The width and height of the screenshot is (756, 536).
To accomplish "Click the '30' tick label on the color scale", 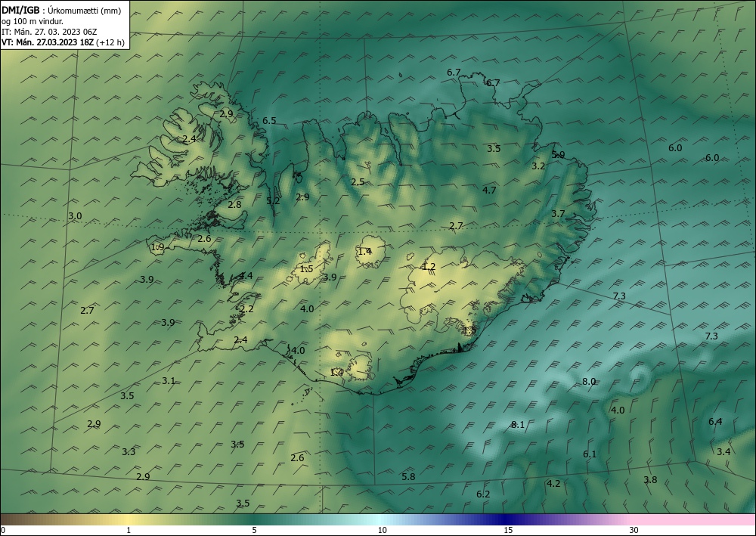I will (x=634, y=530).
